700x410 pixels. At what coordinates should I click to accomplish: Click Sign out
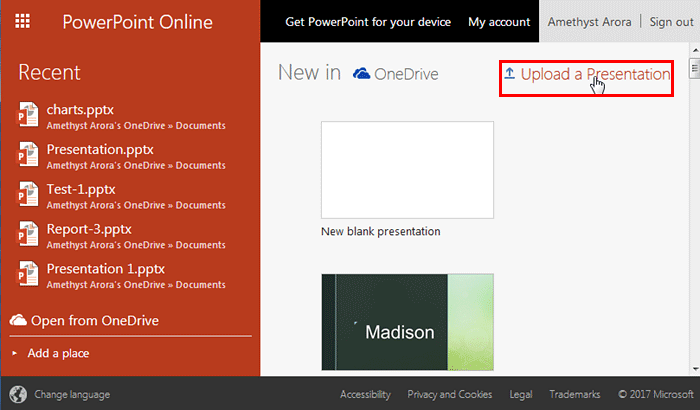(671, 22)
